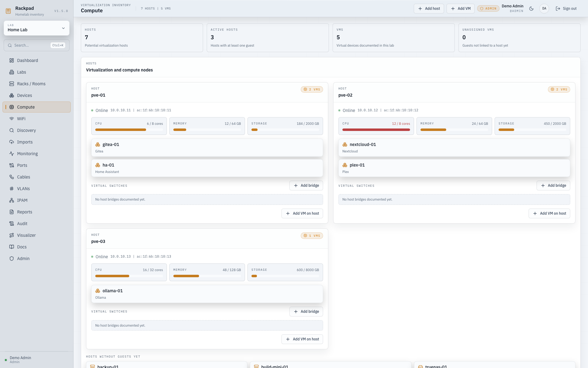The height and width of the screenshot is (368, 588).
Task: Click pve-01 memory usage bar
Action: tap(207, 130)
